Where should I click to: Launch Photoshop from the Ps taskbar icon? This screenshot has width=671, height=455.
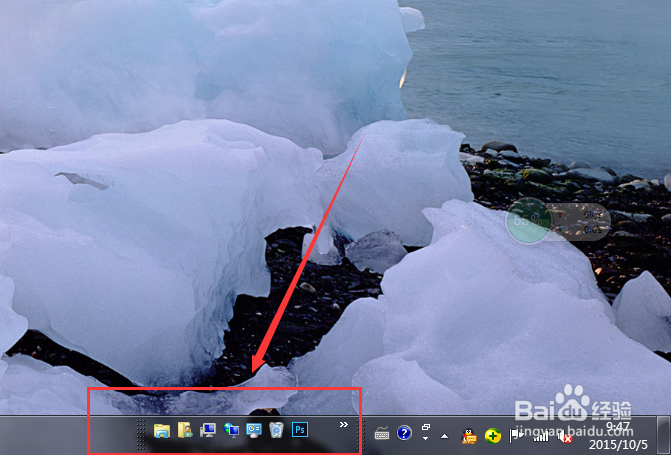300,429
